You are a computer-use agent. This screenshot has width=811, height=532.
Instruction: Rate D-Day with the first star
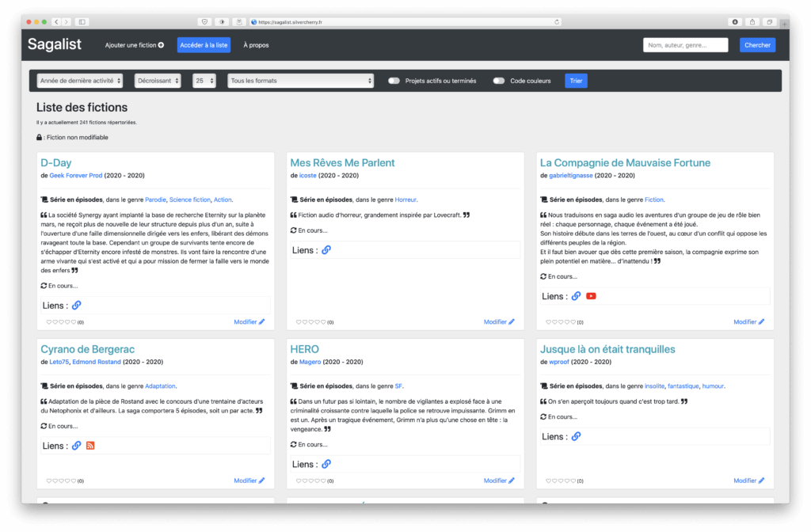pyautogui.click(x=49, y=322)
